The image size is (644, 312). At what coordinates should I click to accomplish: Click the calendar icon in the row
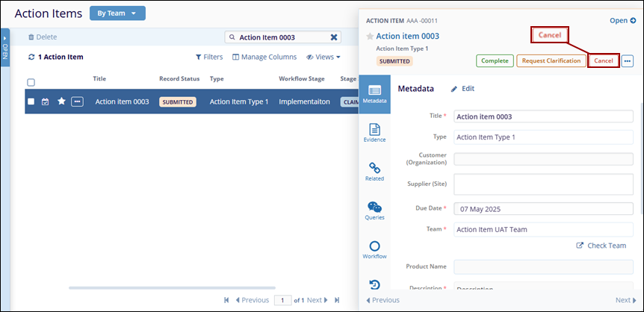(46, 102)
